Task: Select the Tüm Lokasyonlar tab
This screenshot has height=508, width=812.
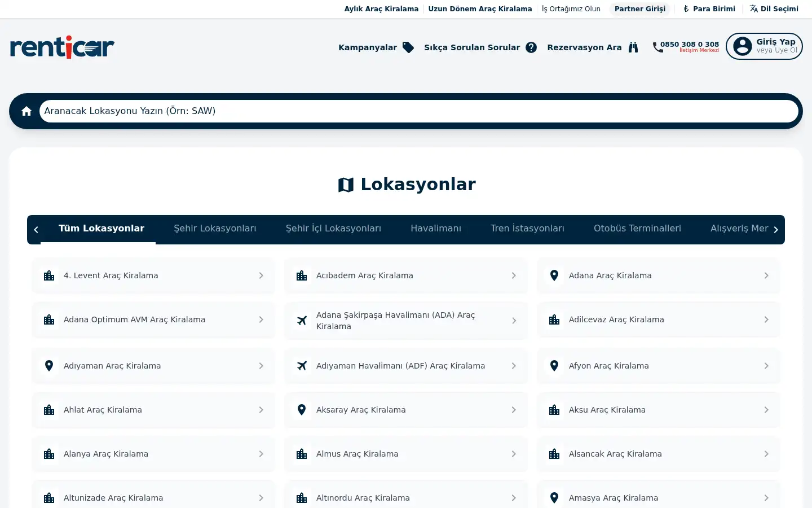Action: coord(101,229)
